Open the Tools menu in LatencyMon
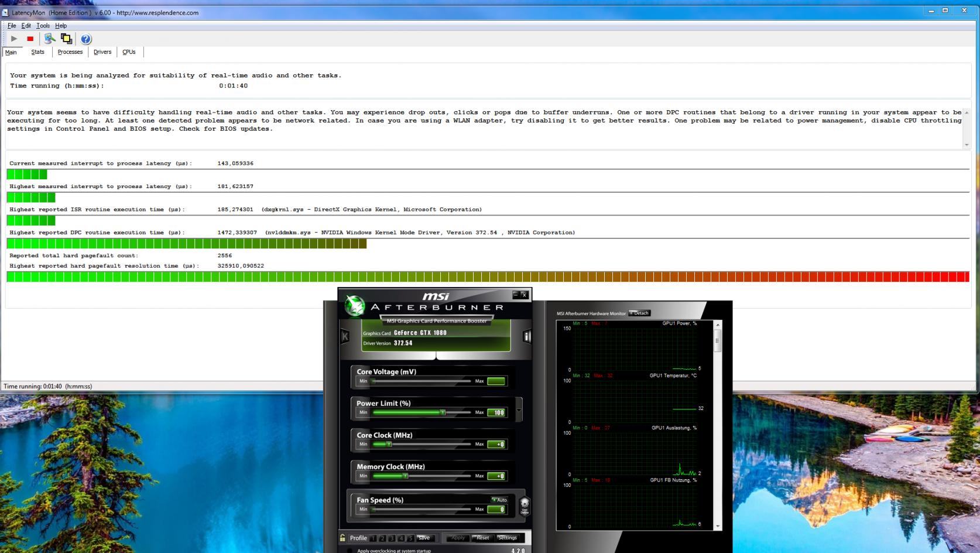 point(43,26)
